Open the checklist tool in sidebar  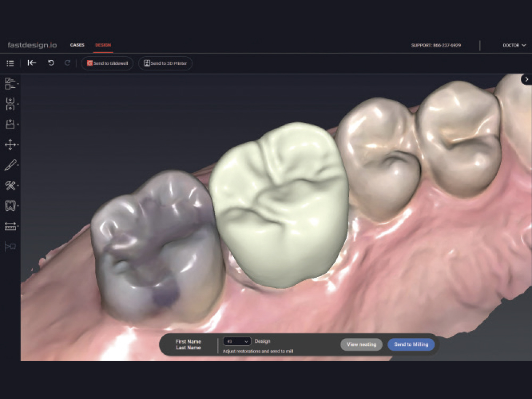10,84
